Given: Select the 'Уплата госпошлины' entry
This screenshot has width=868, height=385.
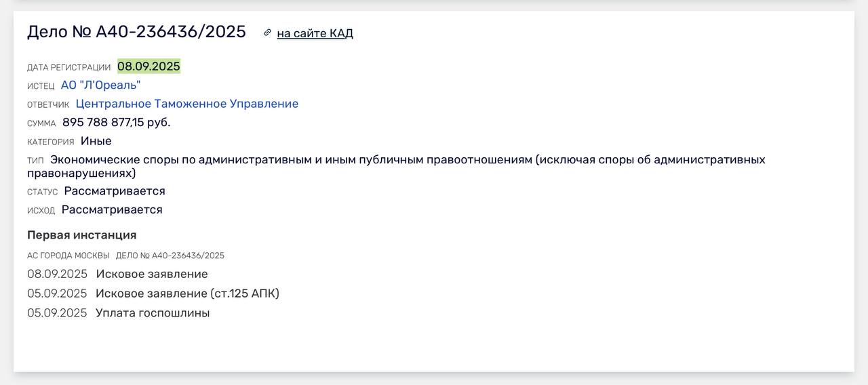Looking at the screenshot, I should pos(153,313).
